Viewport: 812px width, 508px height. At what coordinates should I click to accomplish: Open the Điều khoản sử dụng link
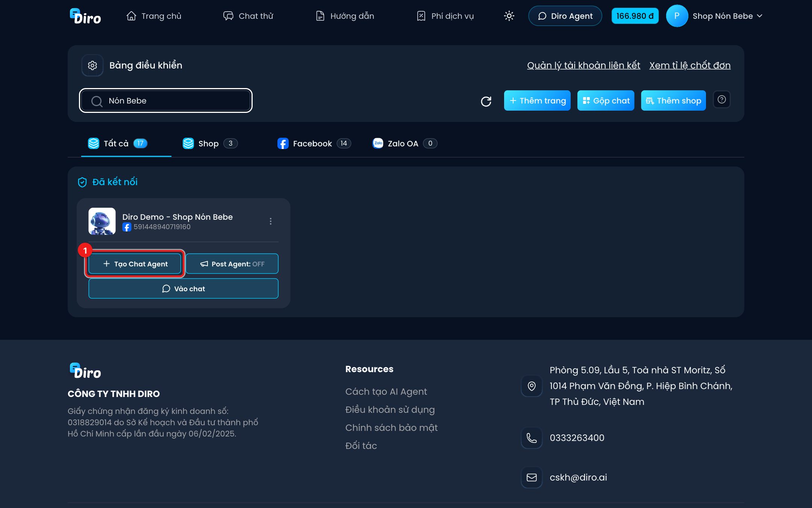coord(390,410)
